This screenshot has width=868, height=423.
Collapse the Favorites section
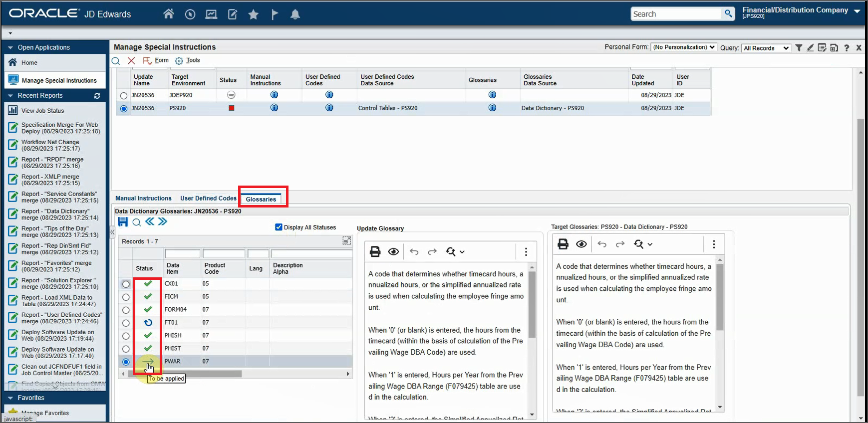[x=10, y=398]
